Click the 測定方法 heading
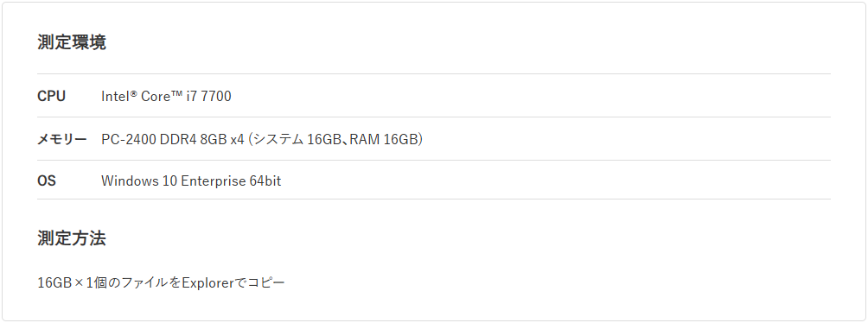Viewport: 868px width, 323px height. [x=72, y=238]
